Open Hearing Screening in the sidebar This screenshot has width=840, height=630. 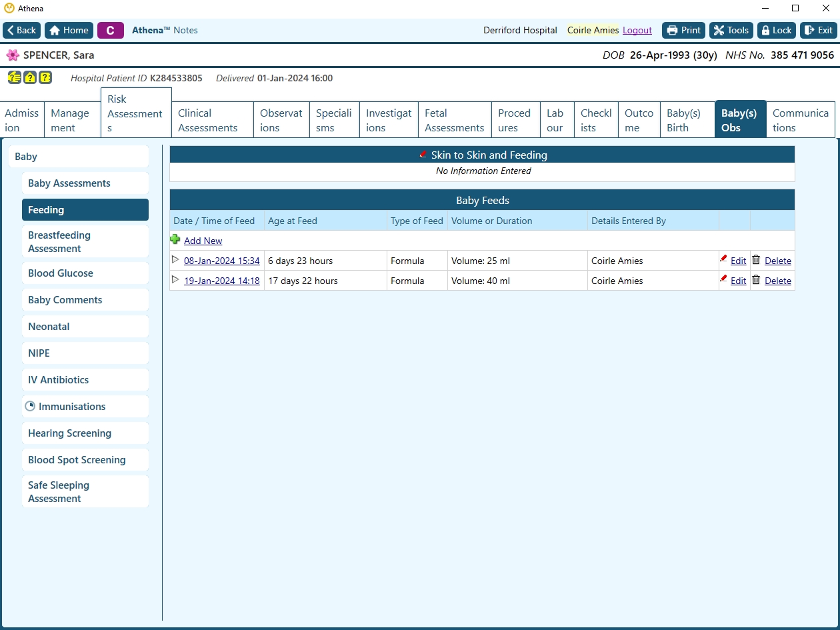click(85, 433)
